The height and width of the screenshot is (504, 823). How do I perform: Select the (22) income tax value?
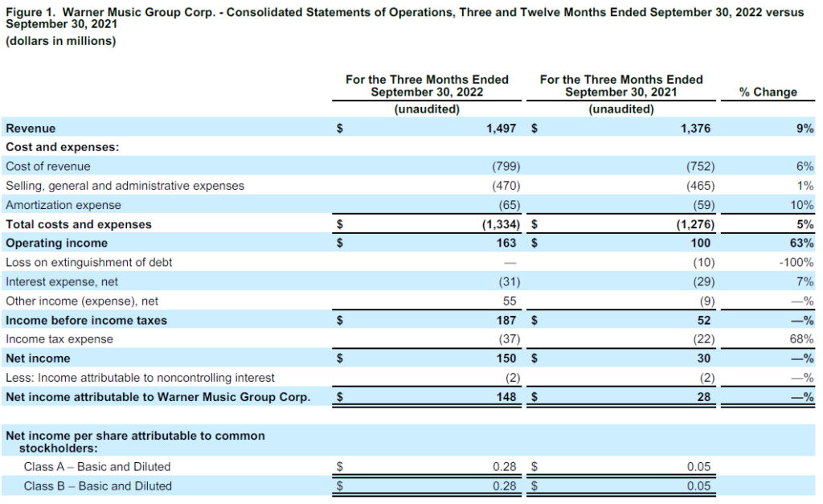[704, 339]
